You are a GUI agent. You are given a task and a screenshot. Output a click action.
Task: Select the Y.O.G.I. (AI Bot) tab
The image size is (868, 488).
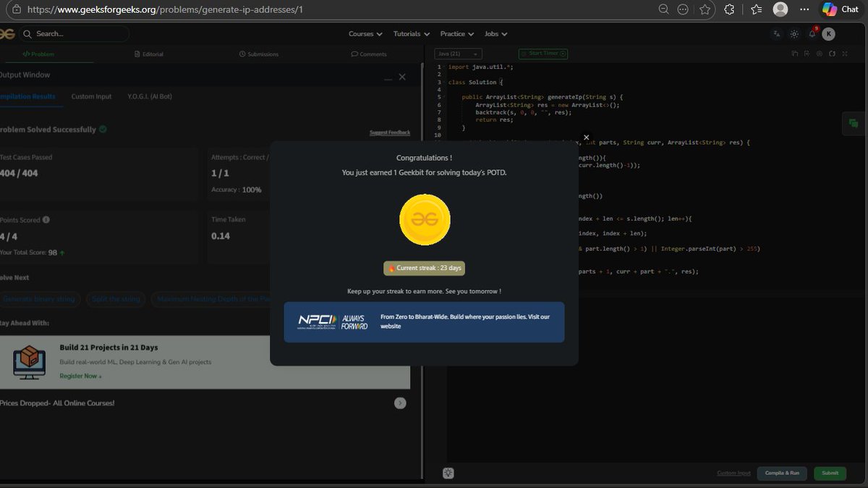pos(150,96)
